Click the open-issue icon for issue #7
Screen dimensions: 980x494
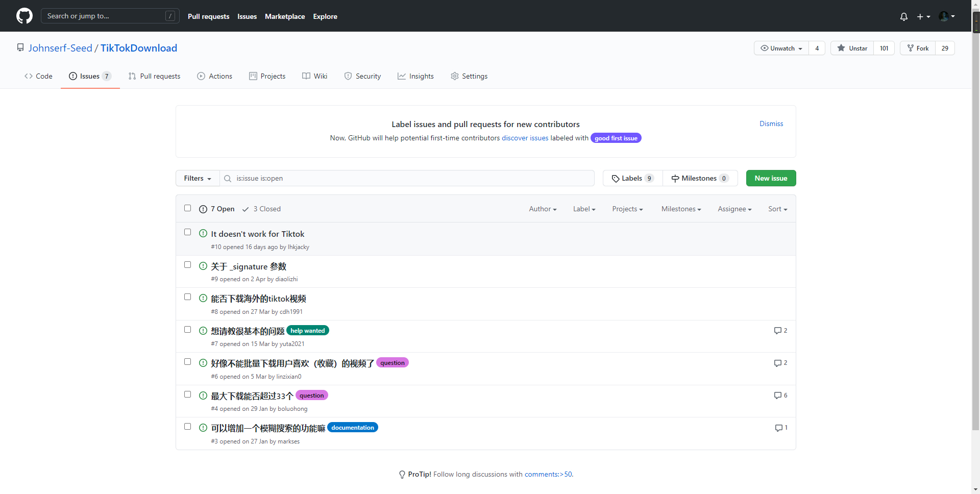(x=203, y=331)
